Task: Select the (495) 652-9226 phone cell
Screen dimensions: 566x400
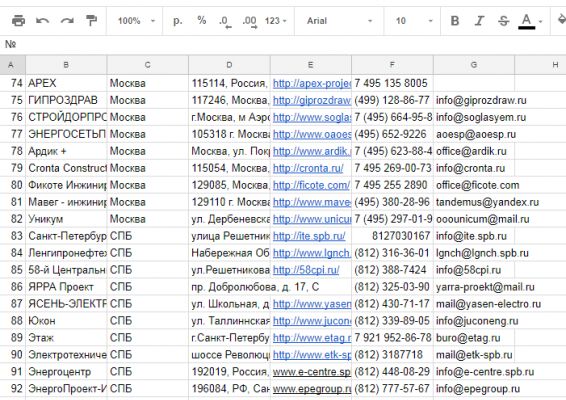Action: [x=392, y=134]
